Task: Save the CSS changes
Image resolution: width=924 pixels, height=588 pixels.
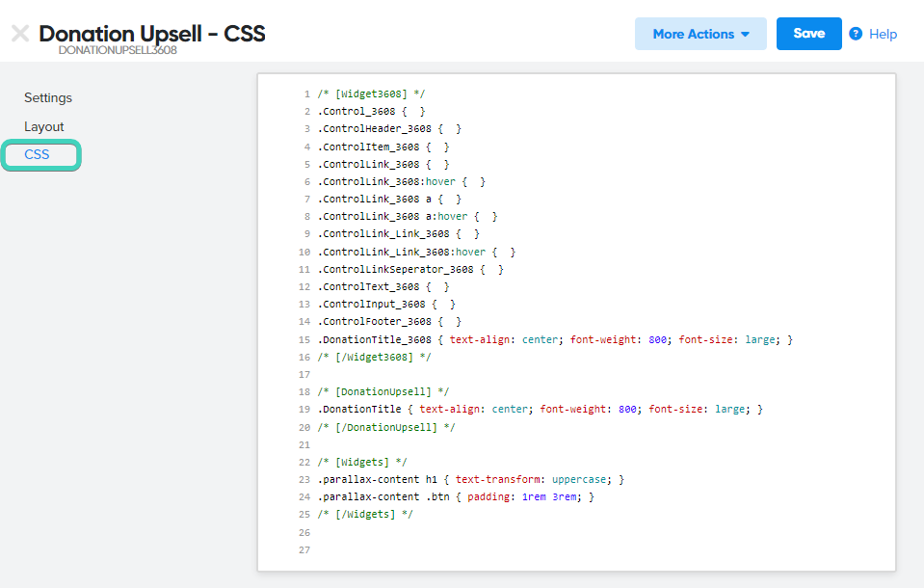Action: pyautogui.click(x=808, y=34)
